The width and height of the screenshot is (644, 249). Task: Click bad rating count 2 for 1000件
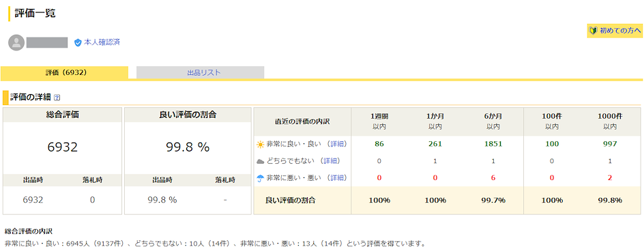pyautogui.click(x=610, y=178)
